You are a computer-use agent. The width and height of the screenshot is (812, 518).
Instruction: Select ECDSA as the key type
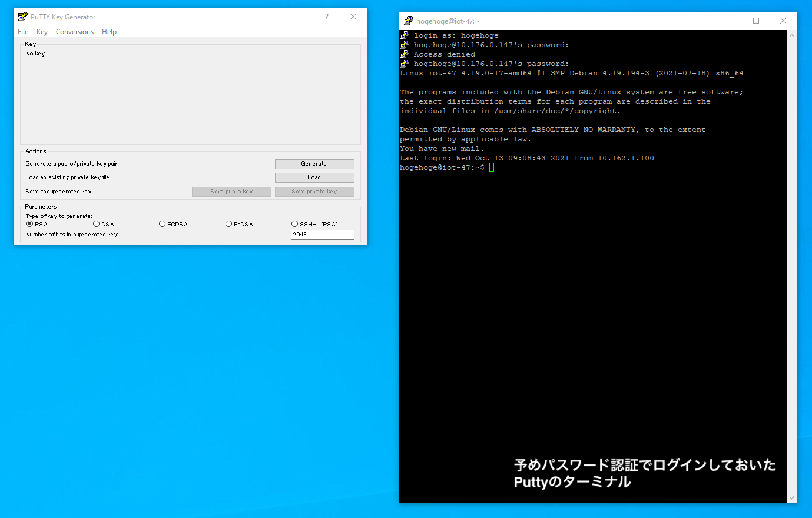163,224
